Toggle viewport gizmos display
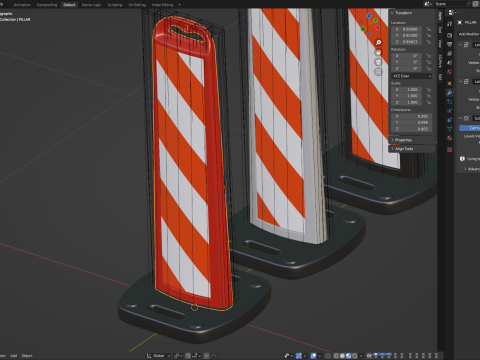This screenshot has height=360, width=480. pyautogui.click(x=299, y=356)
